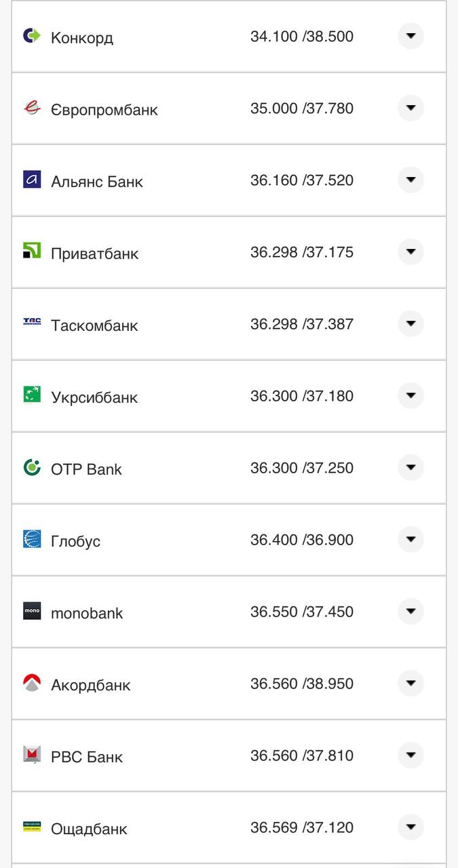Show details for Укрсиббанк via arrow
This screenshot has width=458, height=868.
pyautogui.click(x=411, y=395)
